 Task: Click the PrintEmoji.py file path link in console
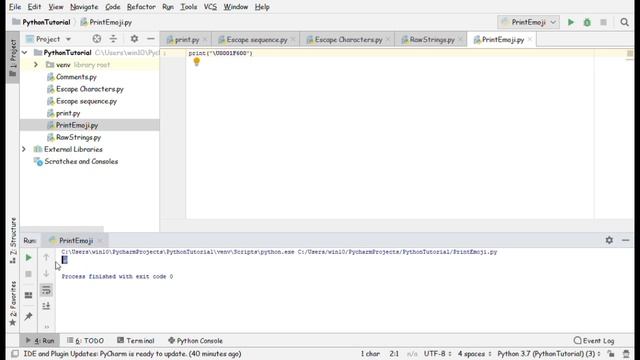[x=397, y=252]
